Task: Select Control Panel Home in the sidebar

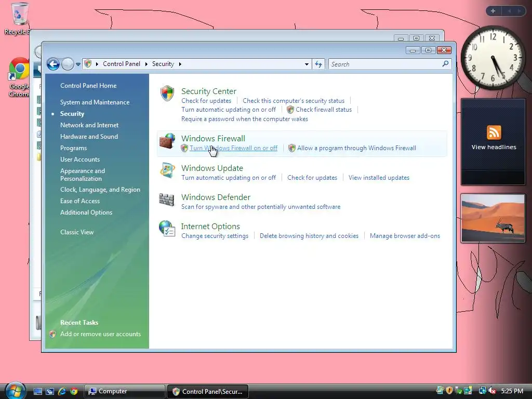Action: [x=88, y=86]
